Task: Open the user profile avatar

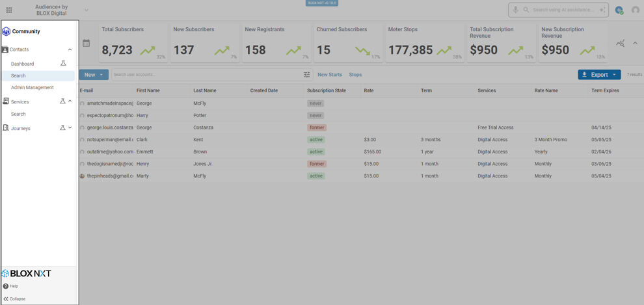Action: pyautogui.click(x=636, y=10)
